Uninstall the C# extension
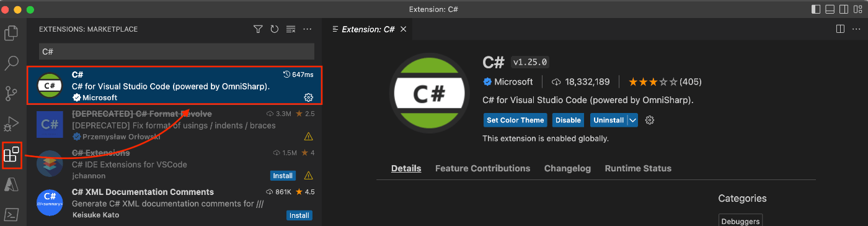The image size is (868, 226). 608,120
